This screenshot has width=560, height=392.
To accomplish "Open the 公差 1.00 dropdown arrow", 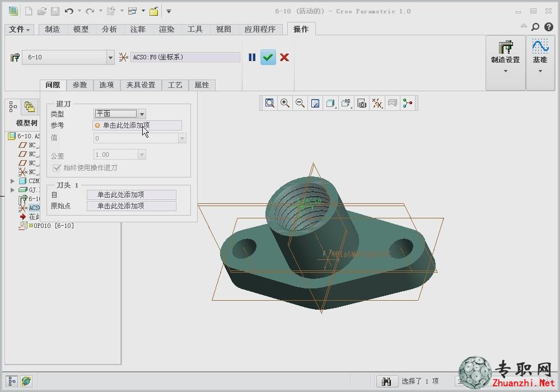I will (x=142, y=155).
